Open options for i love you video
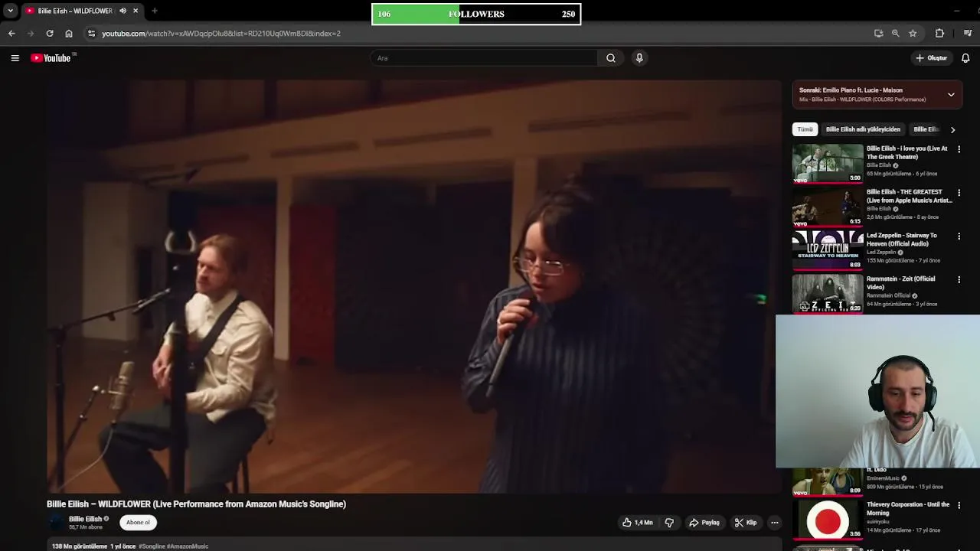The width and height of the screenshot is (980, 551). pos(959,149)
